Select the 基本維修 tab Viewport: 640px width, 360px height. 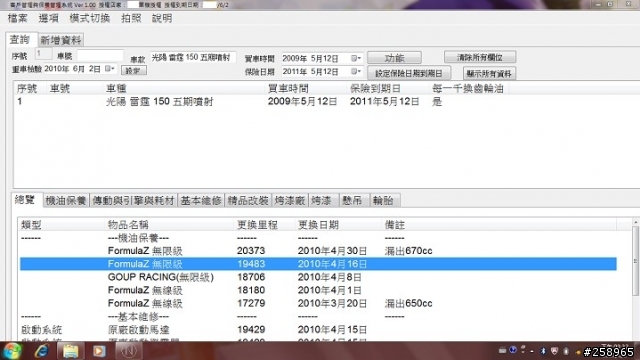[201, 200]
